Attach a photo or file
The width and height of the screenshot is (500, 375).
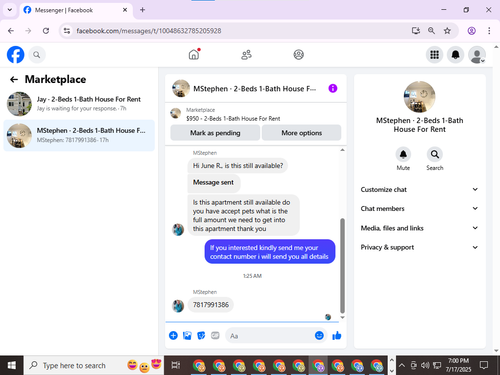[187, 335]
